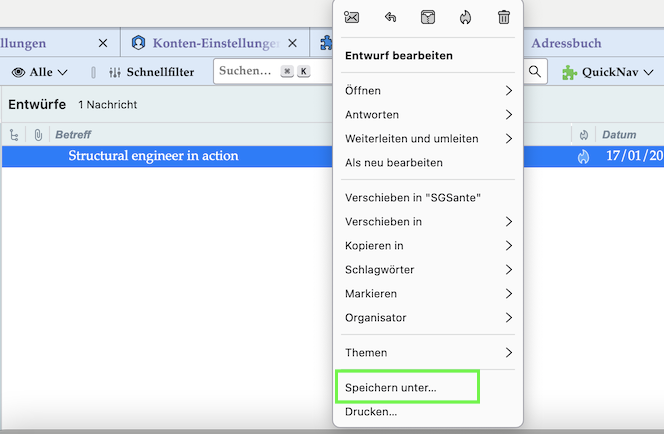This screenshot has height=434, width=664.
Task: Click the thread column header icon
Action: point(14,135)
